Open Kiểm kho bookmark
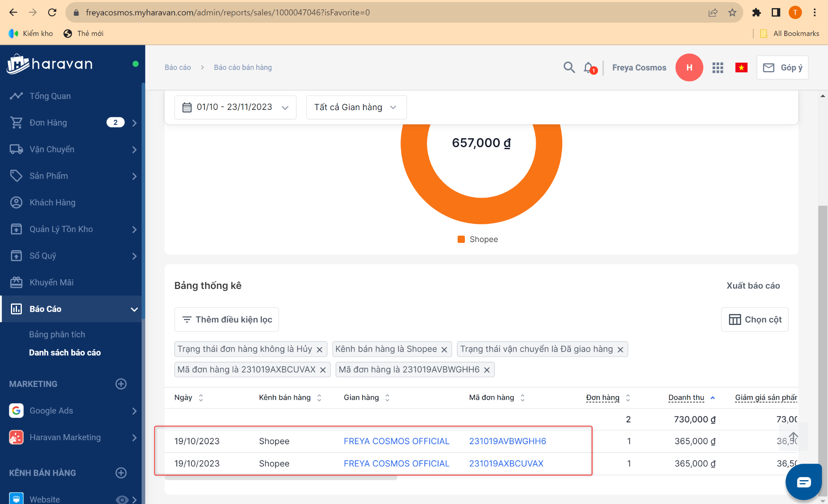 click(x=31, y=34)
